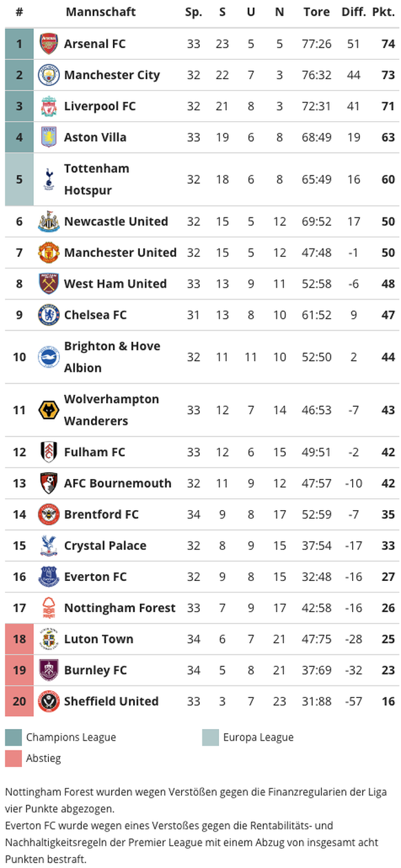Click the Arsenal FC club crest
Image resolution: width=401 pixels, height=868 pixels.
(49, 44)
